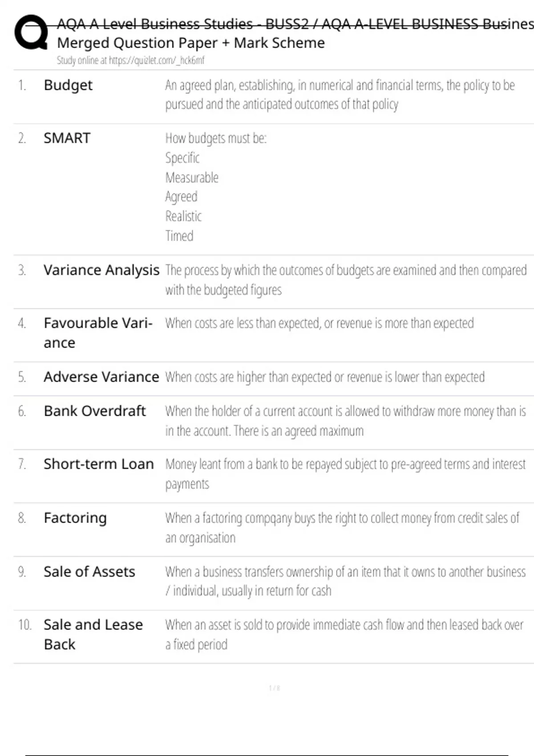Click the page number indicator 1/8

(274, 688)
